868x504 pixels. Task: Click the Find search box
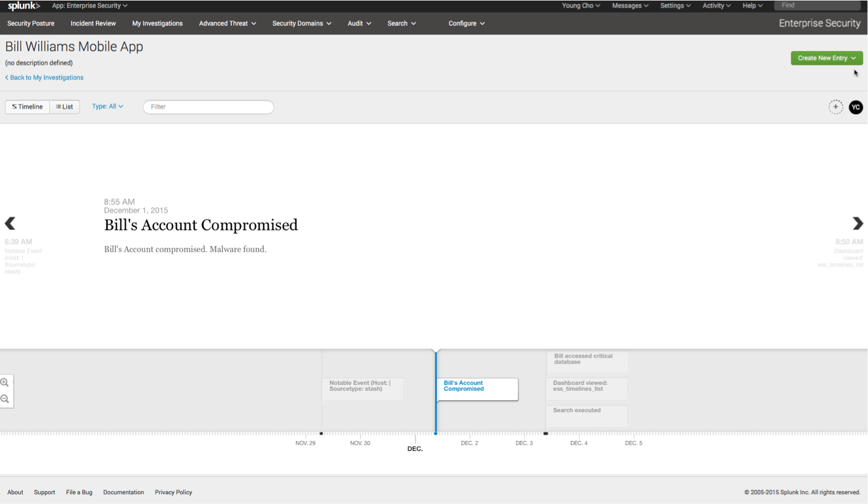click(x=817, y=5)
